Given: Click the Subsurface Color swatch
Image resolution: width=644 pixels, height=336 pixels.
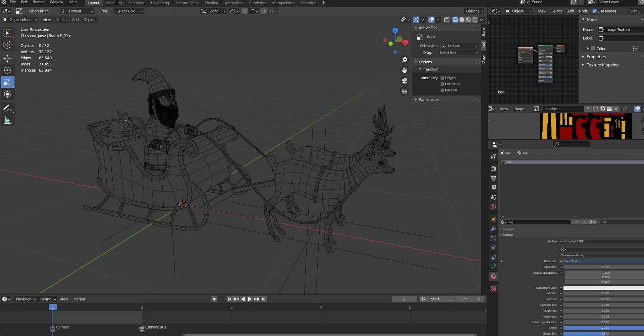Looking at the screenshot, I should coord(603,288).
